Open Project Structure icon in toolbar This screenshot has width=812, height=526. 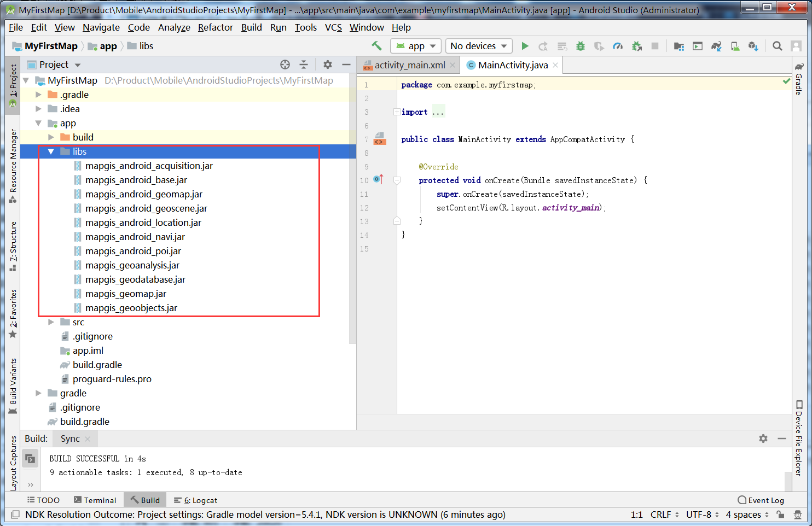click(679, 46)
